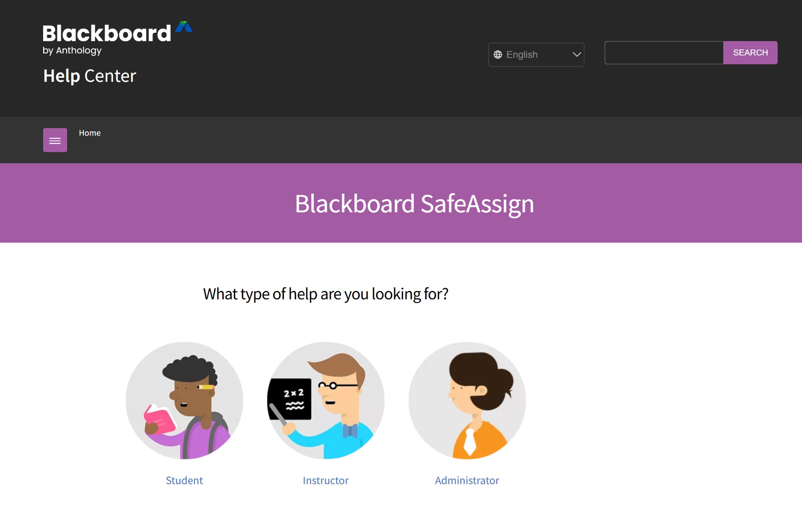The width and height of the screenshot is (802, 532).
Task: Open the Blackboard SafeAssign page title
Action: (415, 203)
